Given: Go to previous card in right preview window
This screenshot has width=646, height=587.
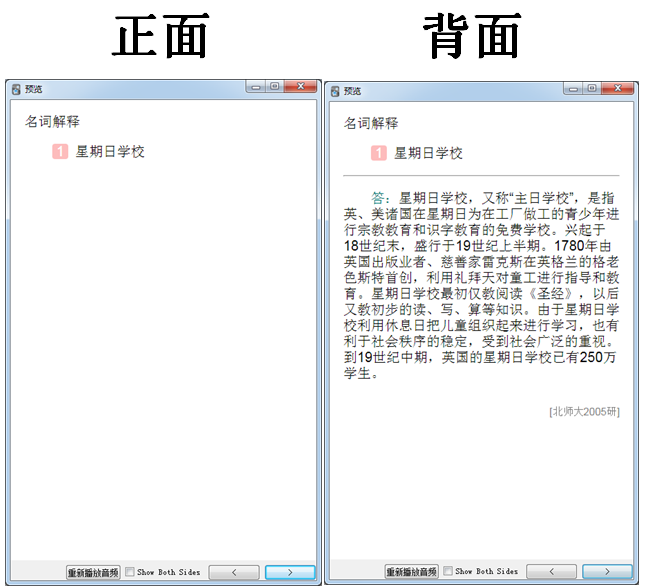Looking at the screenshot, I should [552, 571].
